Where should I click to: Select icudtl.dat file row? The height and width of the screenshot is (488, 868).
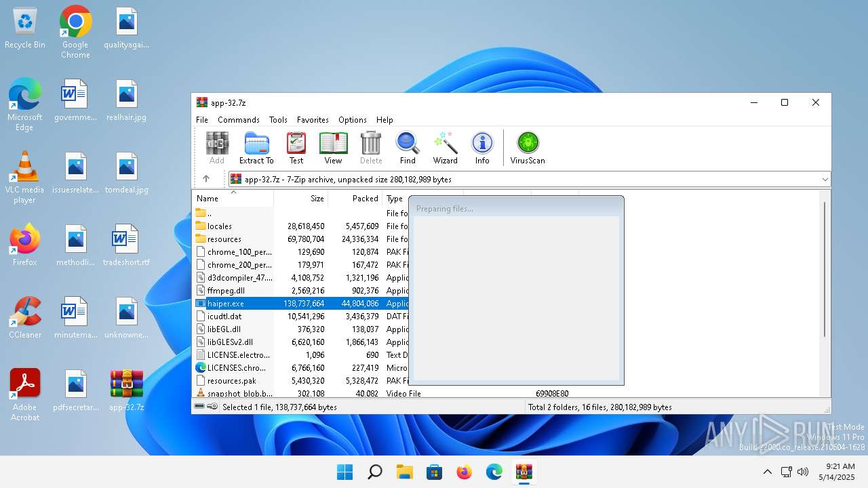(x=301, y=317)
